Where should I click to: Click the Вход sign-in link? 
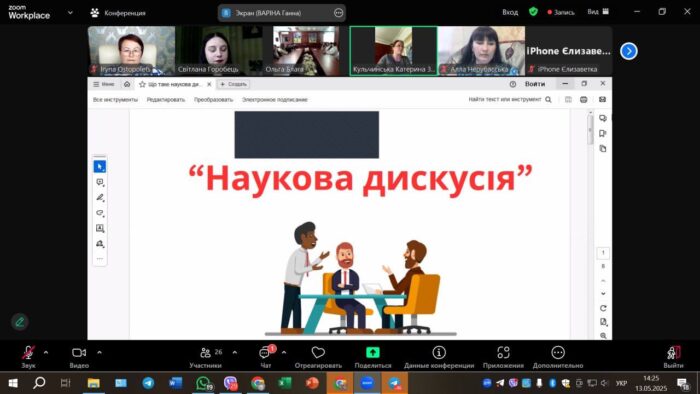click(x=510, y=12)
